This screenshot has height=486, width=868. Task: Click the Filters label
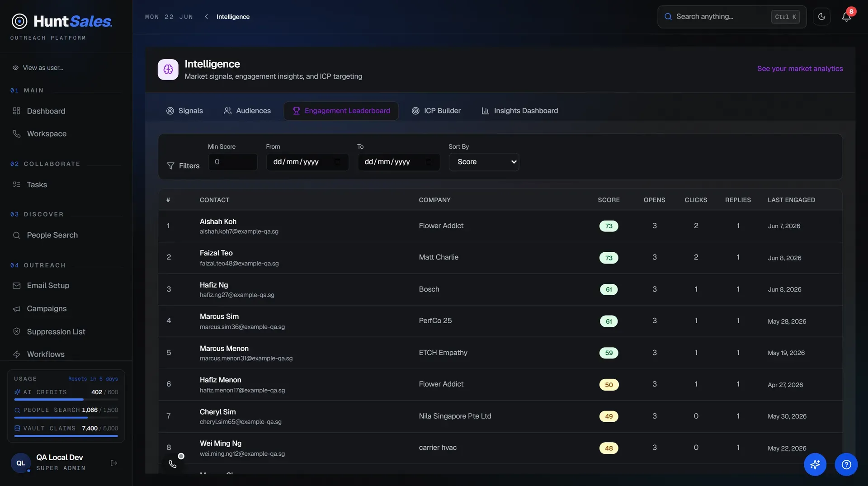pos(189,166)
